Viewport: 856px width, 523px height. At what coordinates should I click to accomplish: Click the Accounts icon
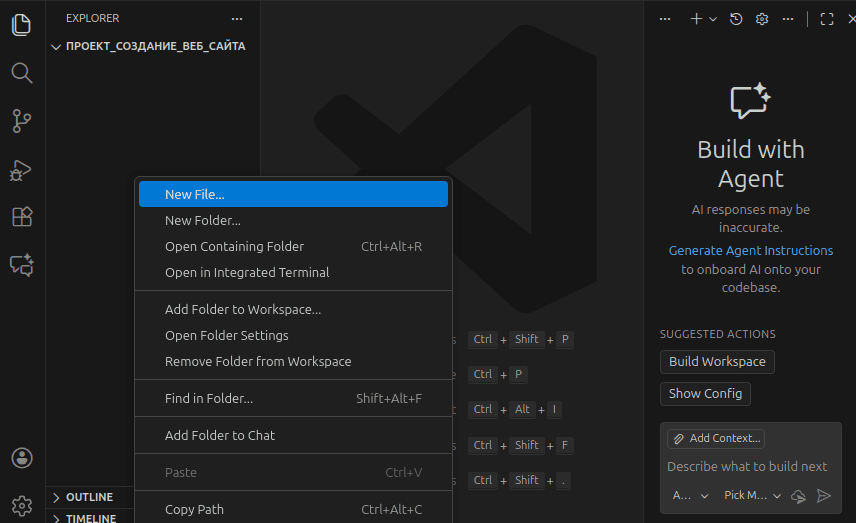click(21, 458)
